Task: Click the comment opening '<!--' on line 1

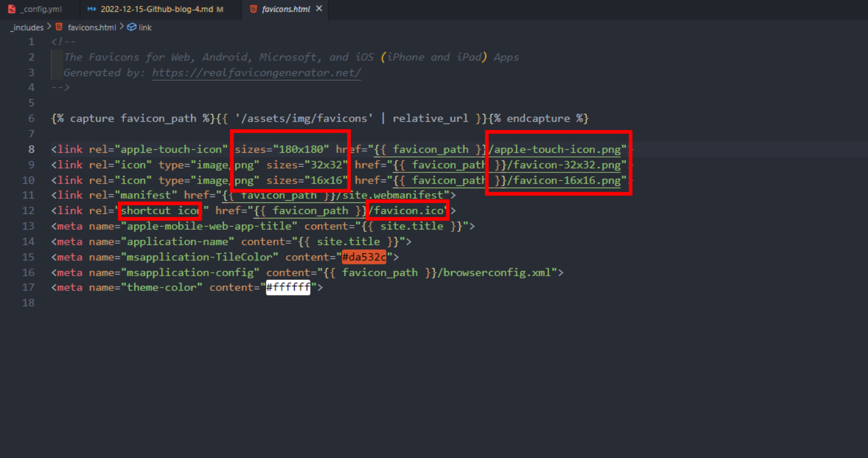Action: point(64,42)
